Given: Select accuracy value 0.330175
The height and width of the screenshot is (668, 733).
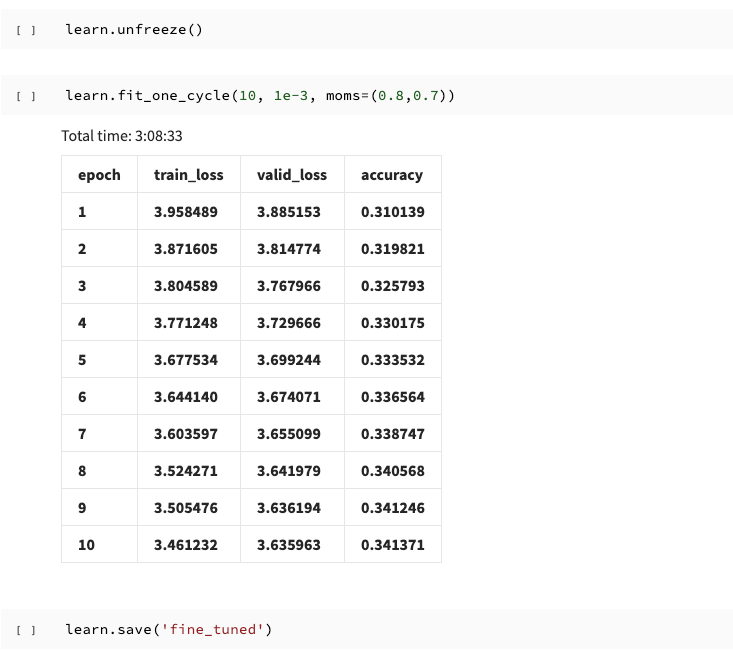Looking at the screenshot, I should (393, 323).
